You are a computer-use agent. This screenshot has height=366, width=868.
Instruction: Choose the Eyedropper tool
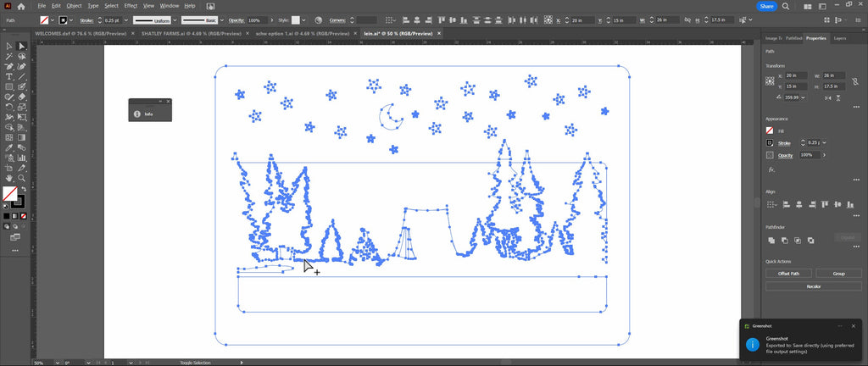pos(9,147)
